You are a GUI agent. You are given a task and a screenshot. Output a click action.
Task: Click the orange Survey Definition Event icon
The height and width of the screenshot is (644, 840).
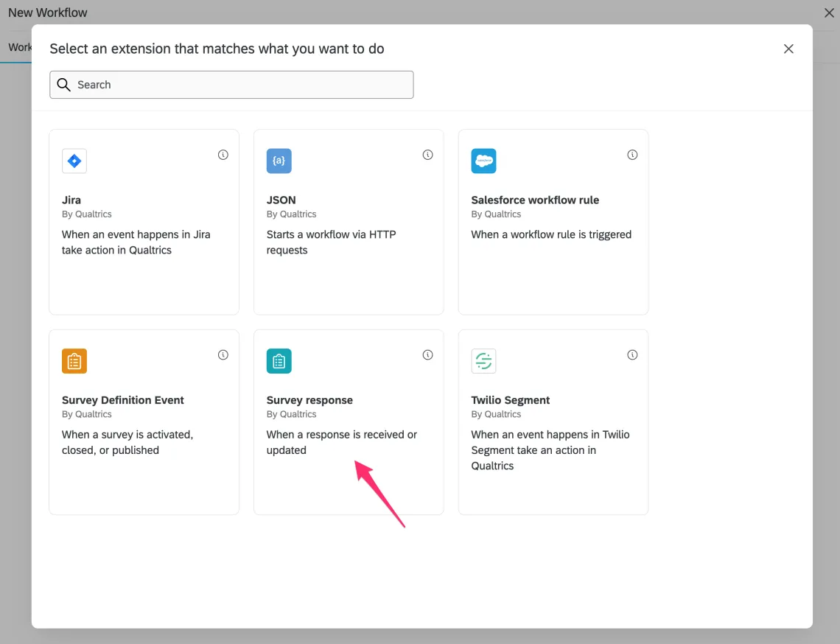pos(74,361)
